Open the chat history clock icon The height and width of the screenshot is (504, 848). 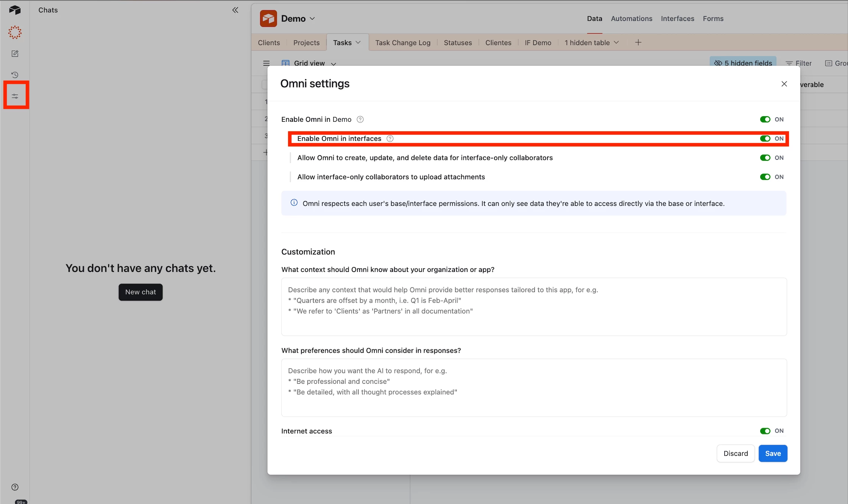(x=15, y=75)
